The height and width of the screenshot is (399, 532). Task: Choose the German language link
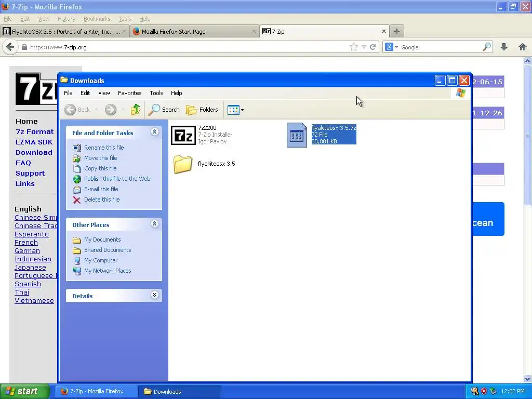(27, 251)
